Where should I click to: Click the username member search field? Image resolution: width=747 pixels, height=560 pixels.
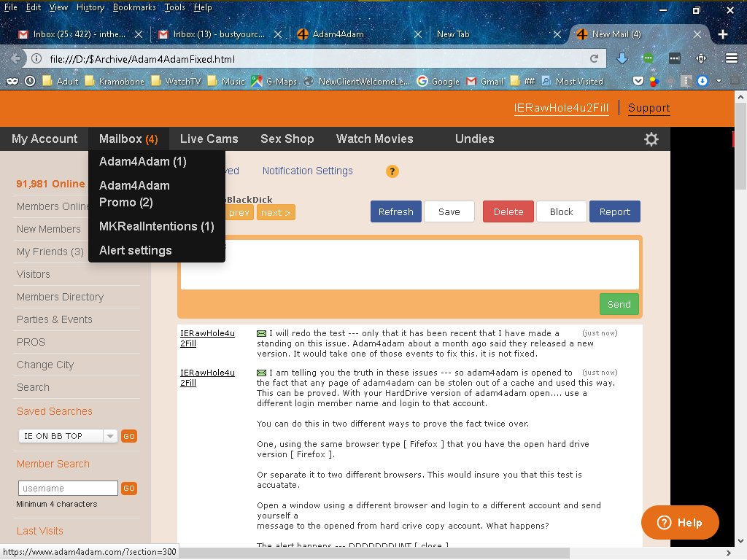point(68,488)
